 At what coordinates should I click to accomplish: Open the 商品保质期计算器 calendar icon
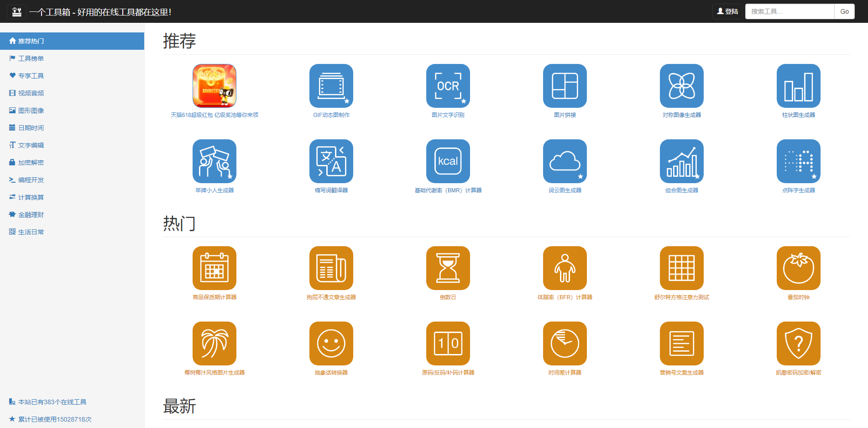(214, 268)
